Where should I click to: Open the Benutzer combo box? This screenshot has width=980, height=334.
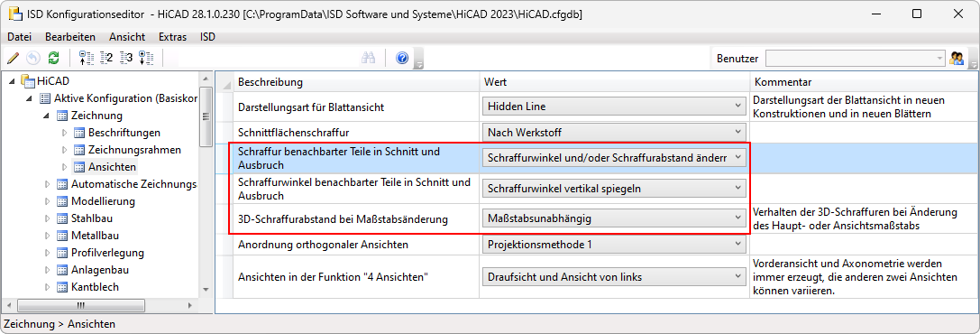pos(856,58)
